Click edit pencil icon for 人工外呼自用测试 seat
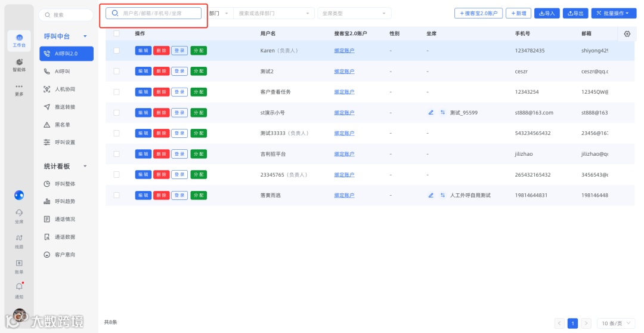The width and height of the screenshot is (644, 333). click(431, 195)
